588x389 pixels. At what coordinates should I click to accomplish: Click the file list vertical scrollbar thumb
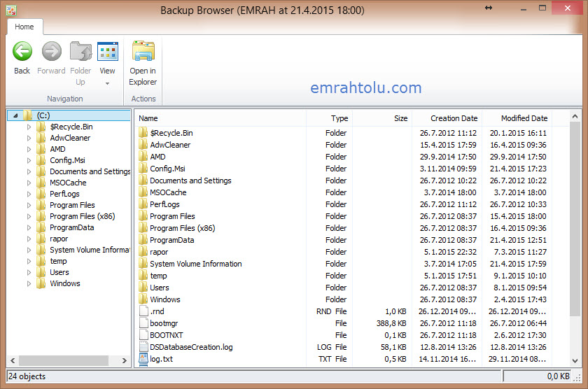click(575, 219)
